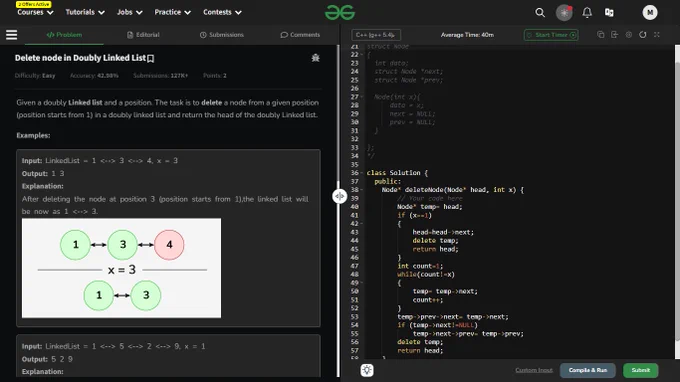Collapse code fold at line 22

pyautogui.click(x=362, y=55)
